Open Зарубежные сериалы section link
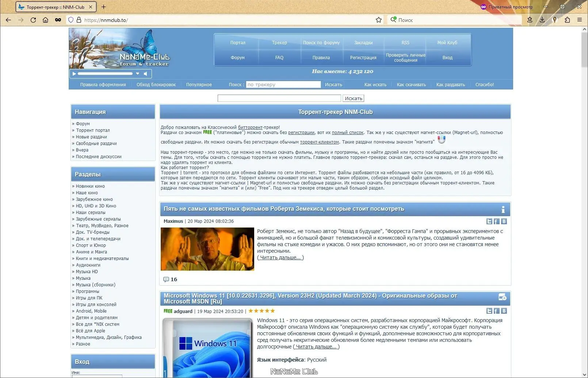 (98, 219)
